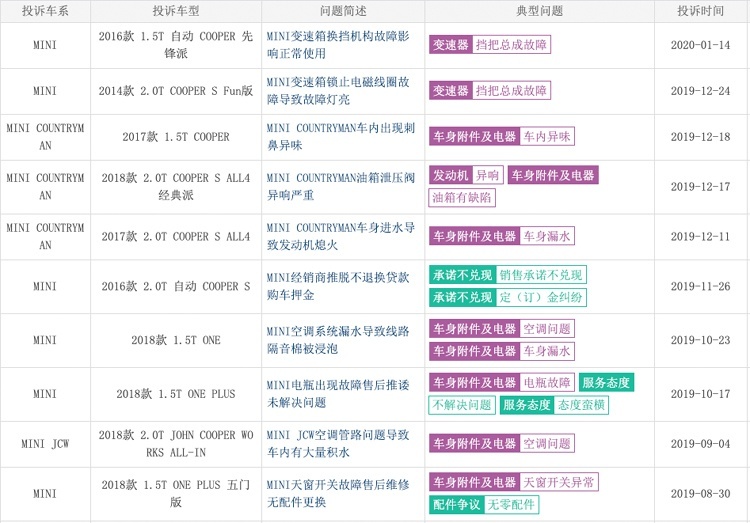Select model '2018款 1.5T ONE PLUS' cell
The image size is (750, 523).
point(176,394)
